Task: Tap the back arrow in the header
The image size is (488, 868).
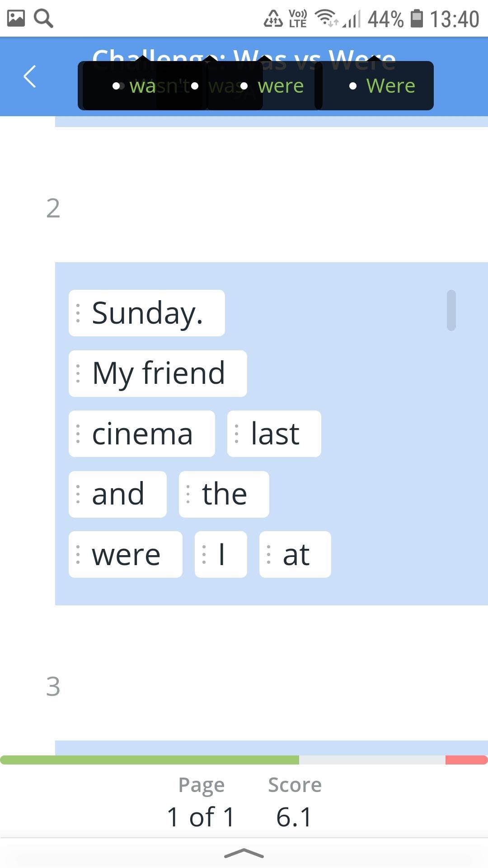Action: coord(30,76)
